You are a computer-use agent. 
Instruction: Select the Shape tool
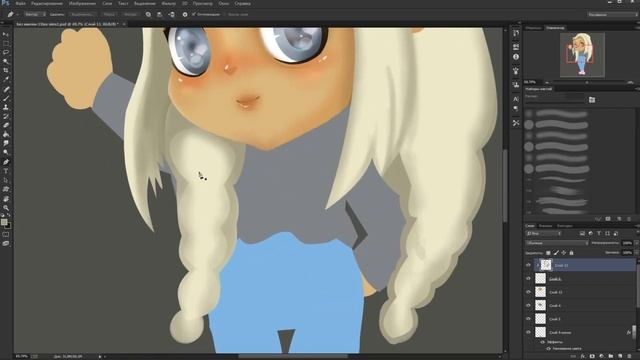point(6,190)
